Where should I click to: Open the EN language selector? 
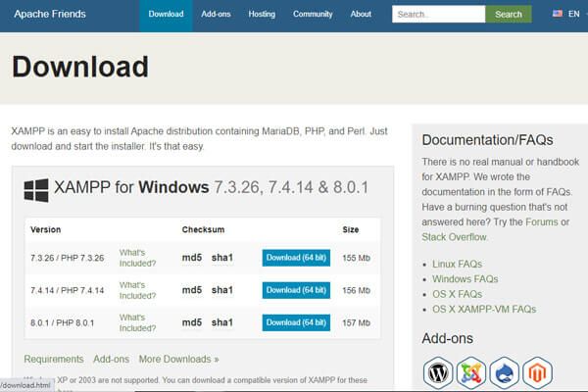point(573,14)
